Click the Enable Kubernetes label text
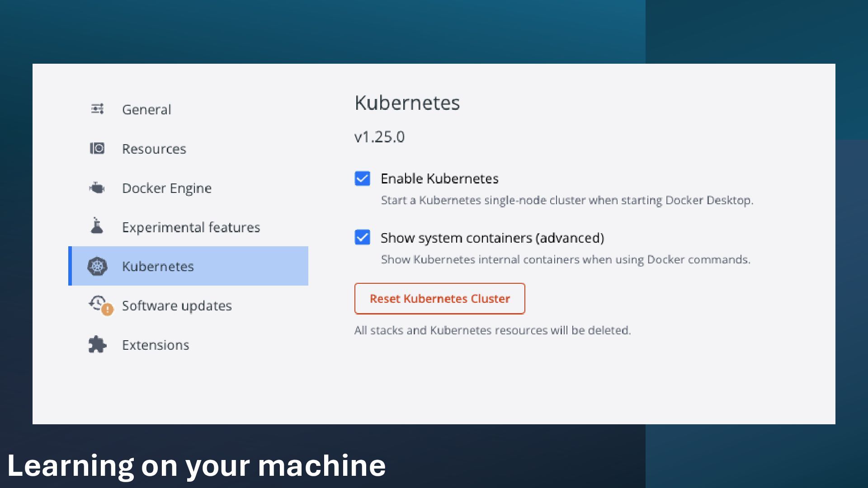Screen dimensions: 868x488 439,178
